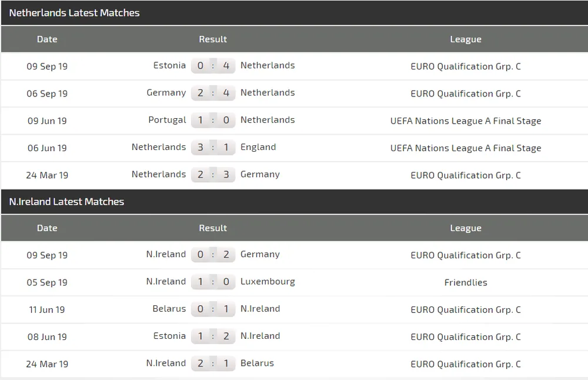The image size is (588, 380).
Task: Click Result column header in N.Ireland table
Action: pos(213,228)
